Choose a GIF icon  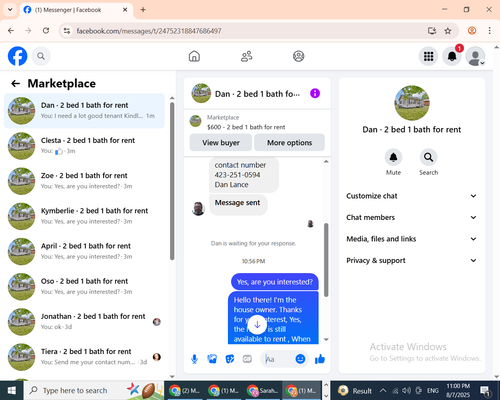click(247, 359)
